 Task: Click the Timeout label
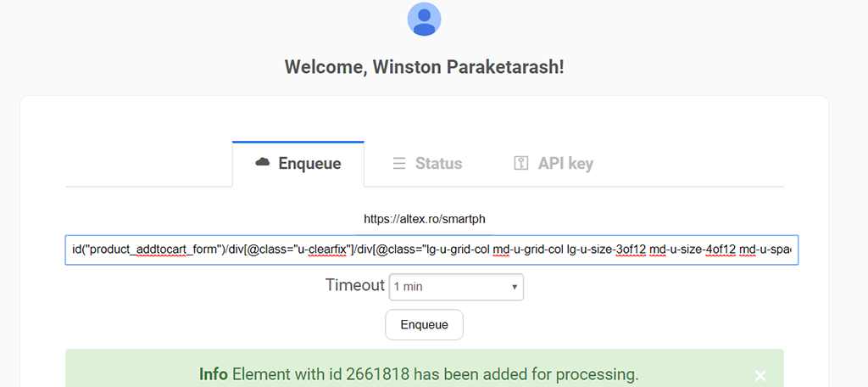click(354, 285)
